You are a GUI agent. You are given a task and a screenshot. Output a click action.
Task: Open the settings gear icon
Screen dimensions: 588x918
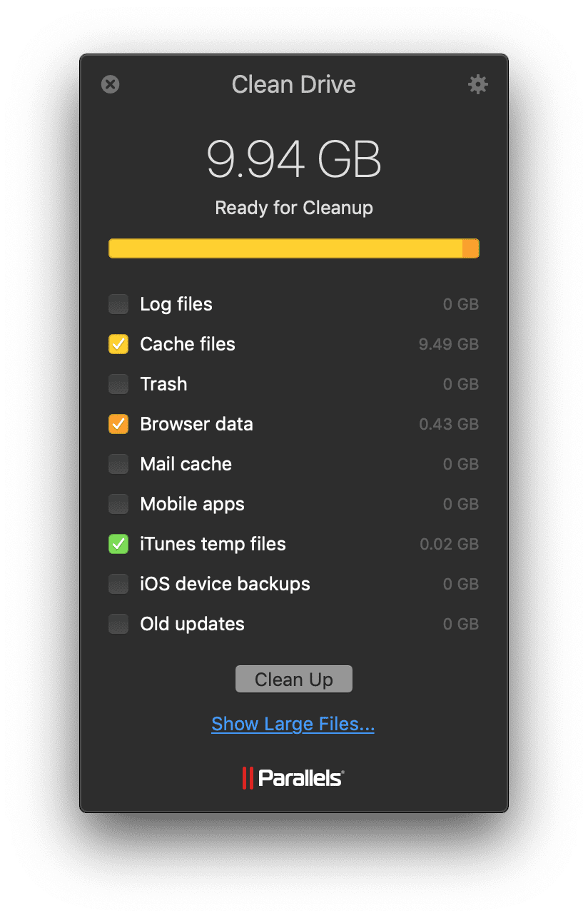477,84
